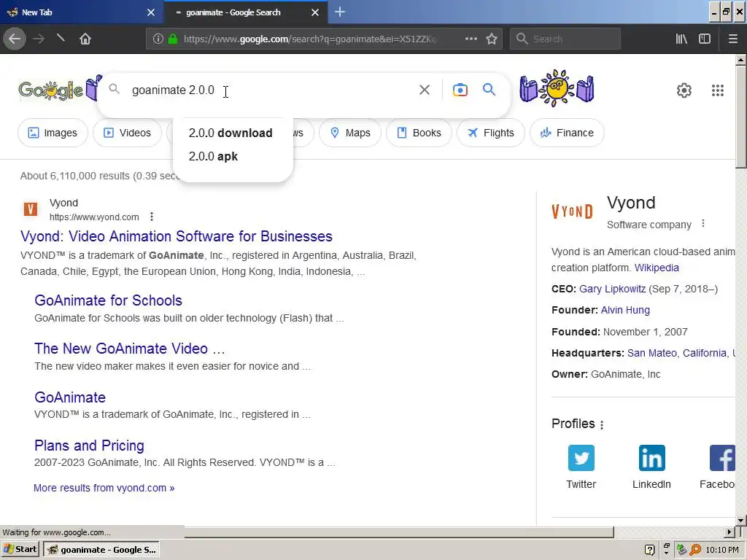The height and width of the screenshot is (560, 747).
Task: Click the taskbar clock showing 10:10 PM
Action: coord(722,550)
